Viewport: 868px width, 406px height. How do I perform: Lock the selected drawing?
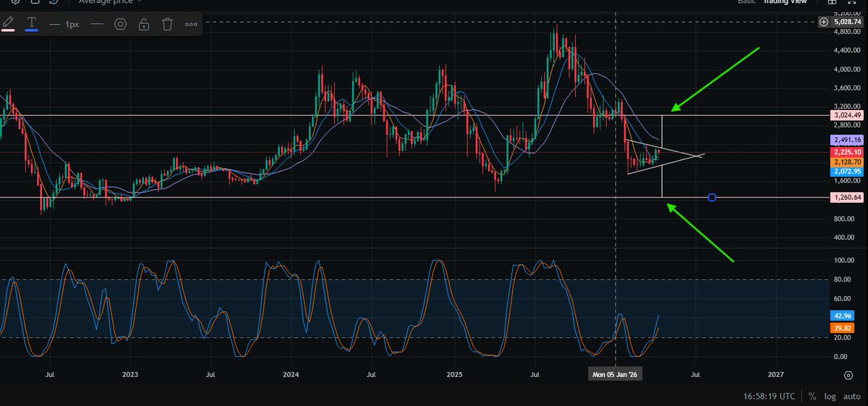144,24
